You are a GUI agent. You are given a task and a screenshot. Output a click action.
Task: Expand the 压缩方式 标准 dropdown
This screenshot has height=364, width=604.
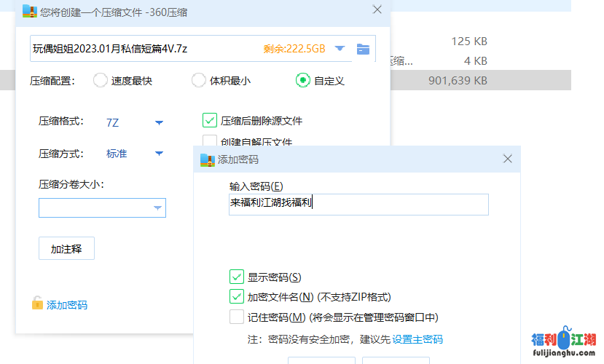(x=159, y=154)
